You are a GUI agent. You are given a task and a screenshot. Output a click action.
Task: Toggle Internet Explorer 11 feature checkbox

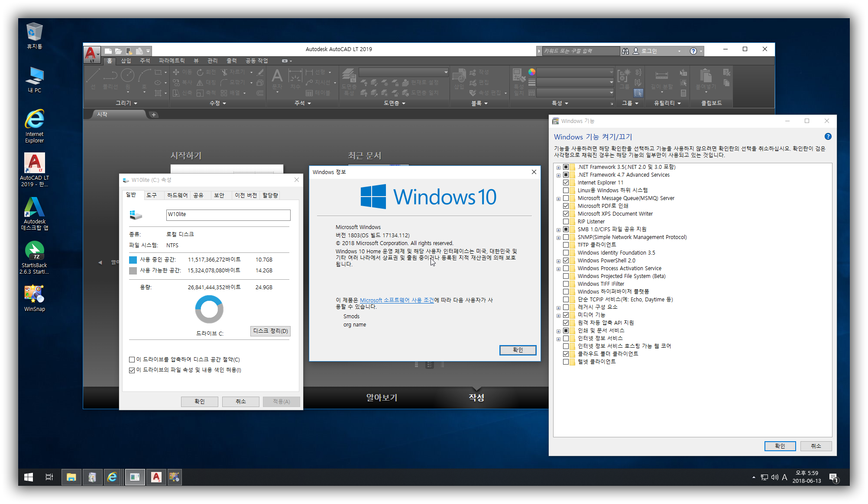point(566,183)
